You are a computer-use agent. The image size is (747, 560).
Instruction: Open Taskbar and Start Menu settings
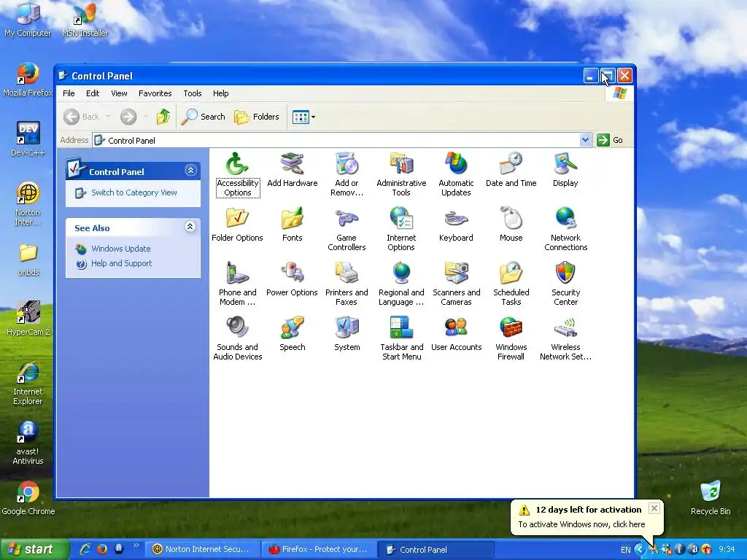tap(401, 338)
